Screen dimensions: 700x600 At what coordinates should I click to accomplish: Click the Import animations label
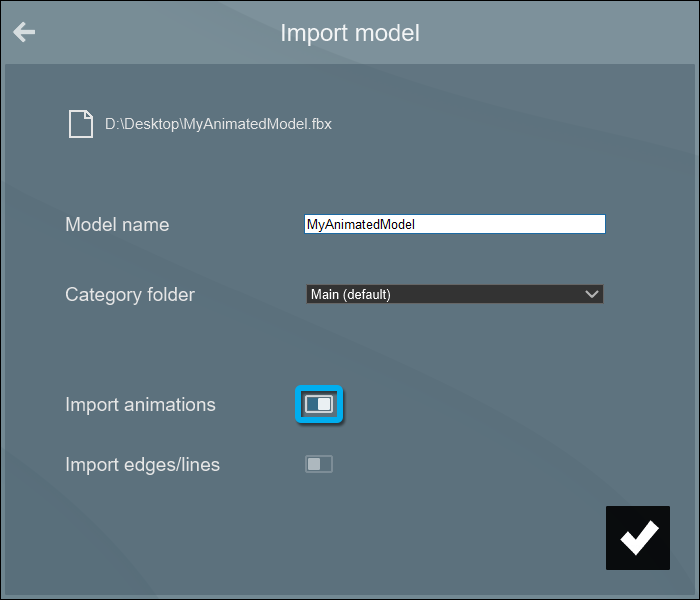140,404
